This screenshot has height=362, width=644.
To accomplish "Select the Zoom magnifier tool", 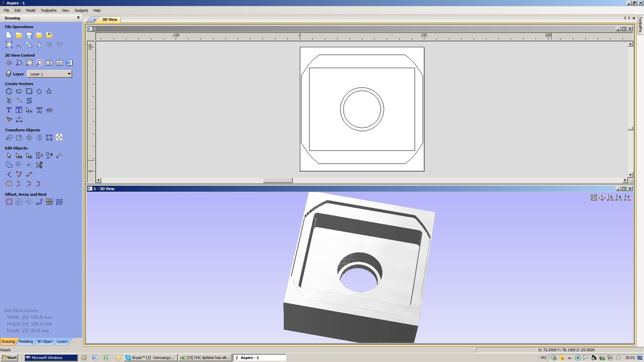I will pos(19,63).
